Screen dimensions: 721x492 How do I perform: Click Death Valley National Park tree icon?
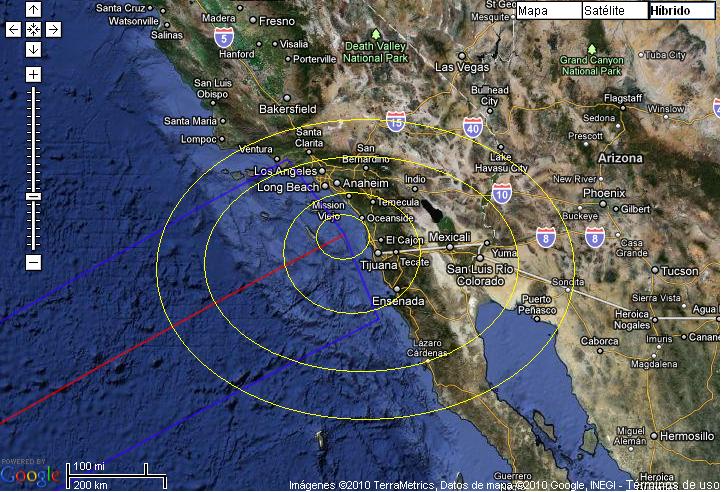(x=376, y=34)
